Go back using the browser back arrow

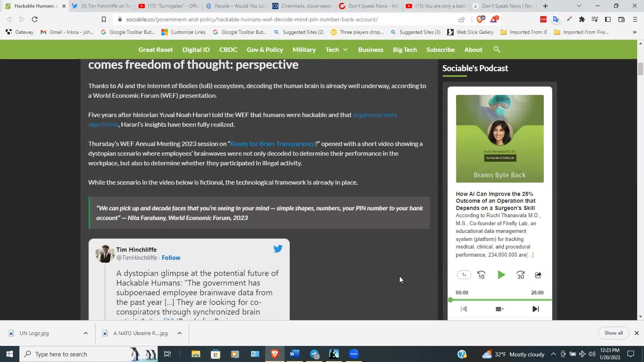(x=9, y=19)
